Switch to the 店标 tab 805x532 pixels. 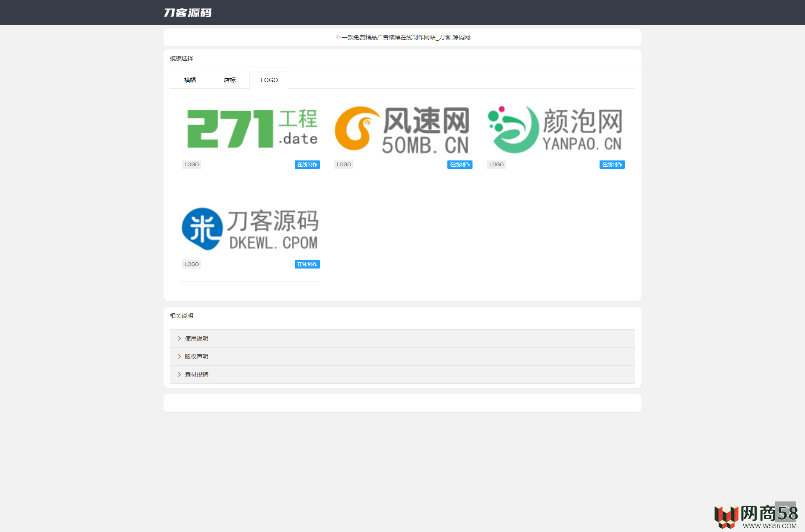click(230, 80)
